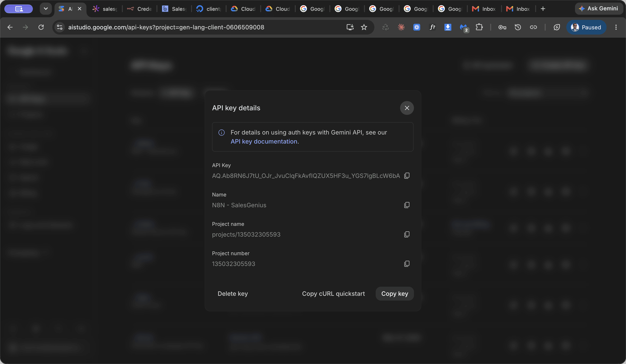Open the orange starburst extension icon
The image size is (626, 364).
coord(401,27)
